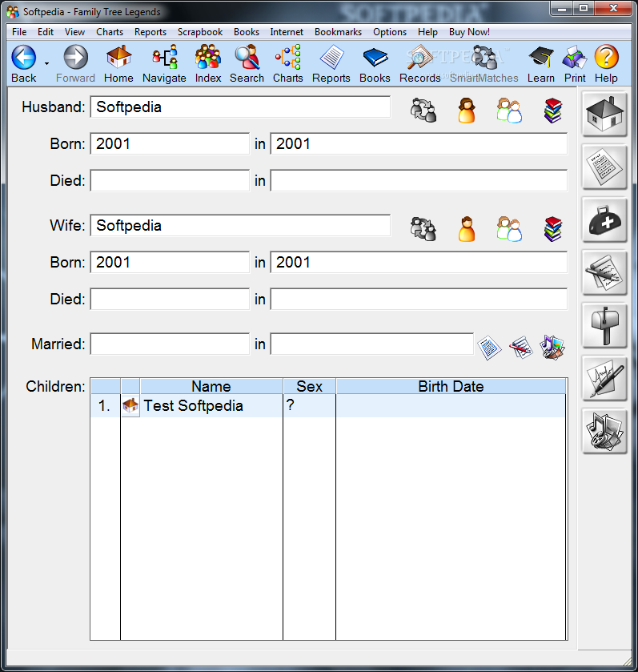Screen dimensions: 638x672
Task: Click wife's SmartMatches icon
Action: click(x=423, y=229)
